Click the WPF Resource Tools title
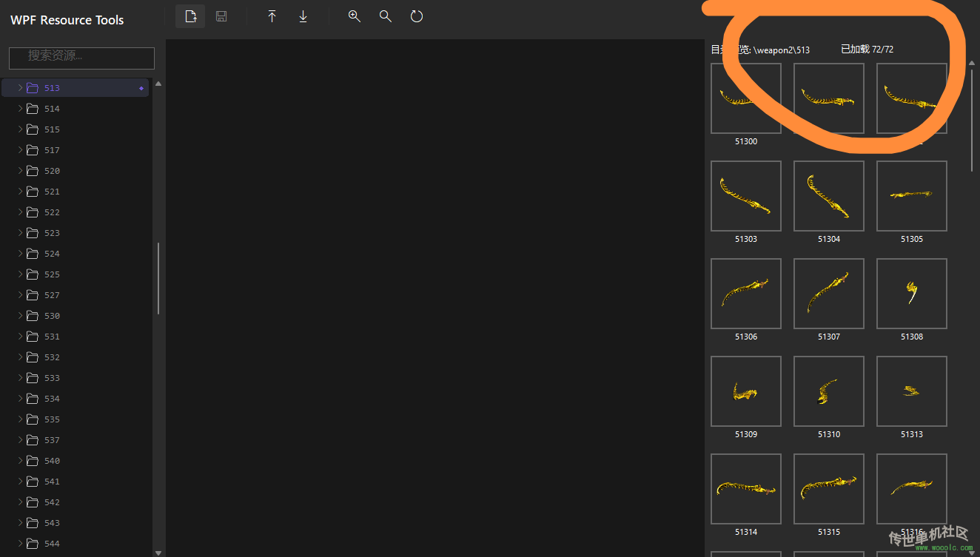The height and width of the screenshot is (557, 980). [x=67, y=20]
